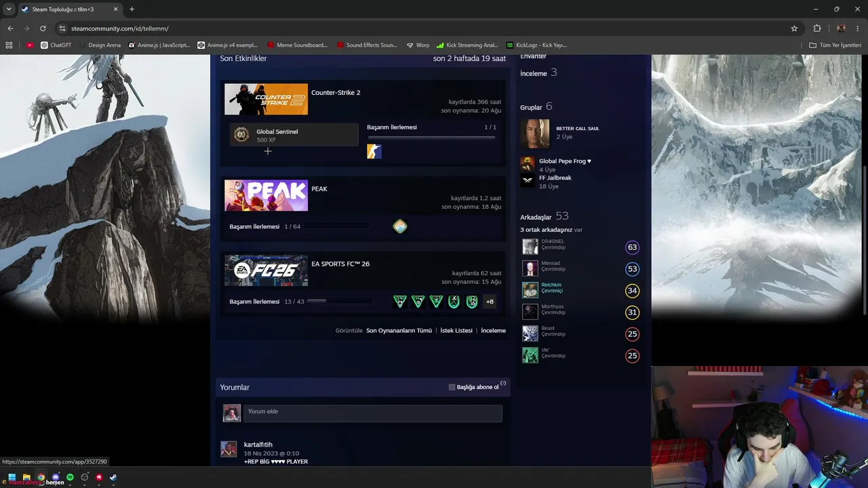
Task: Open the Son Oynananların Tümü link
Action: pyautogui.click(x=399, y=331)
